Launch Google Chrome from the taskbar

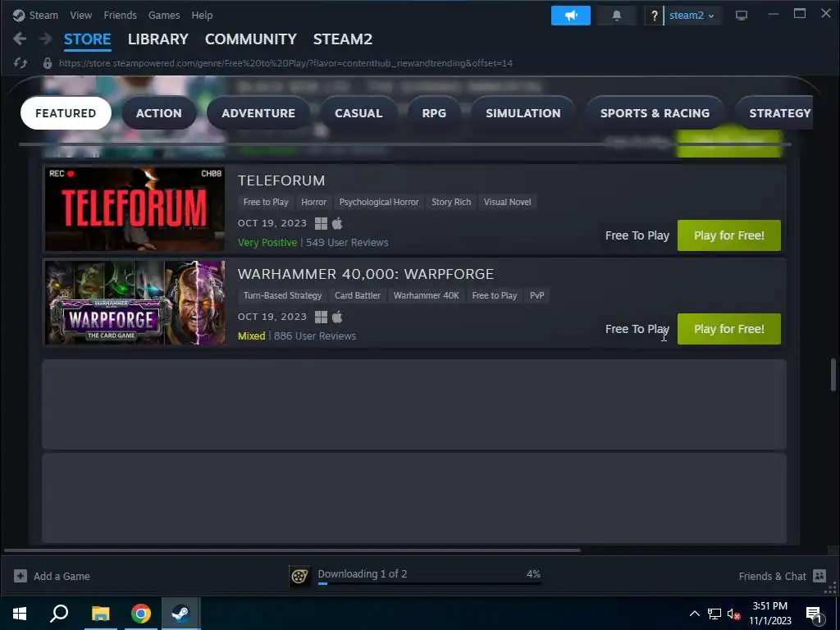click(141, 614)
